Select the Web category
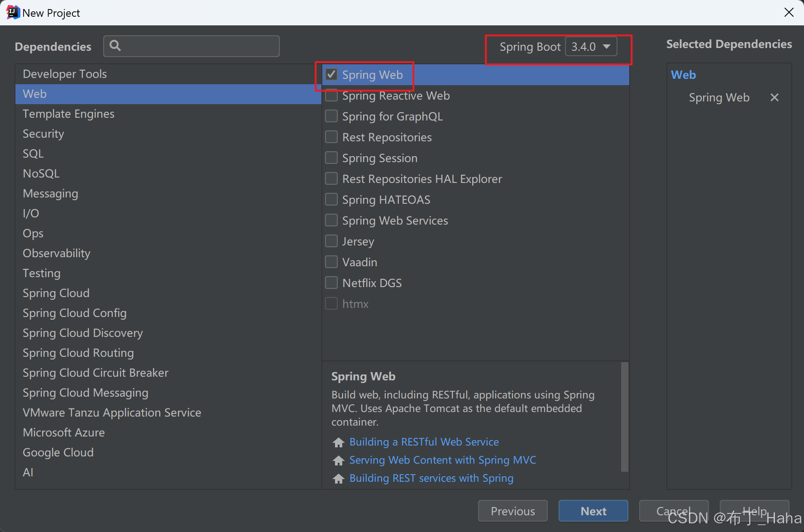 (168, 94)
